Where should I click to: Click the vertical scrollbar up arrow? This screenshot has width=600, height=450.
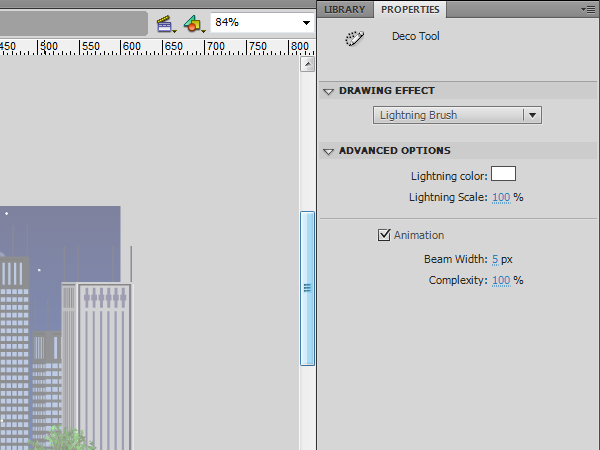(x=308, y=64)
